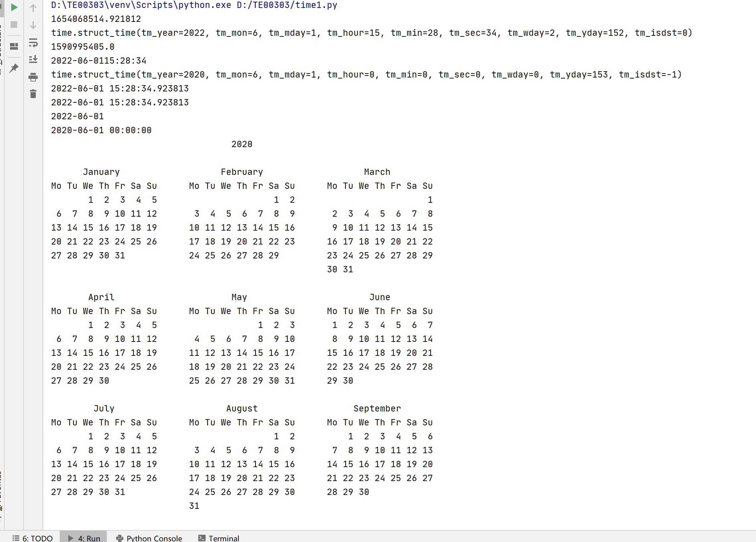Rerun the time1.py script
Screen dimensions: 756x542
[x=14, y=7]
